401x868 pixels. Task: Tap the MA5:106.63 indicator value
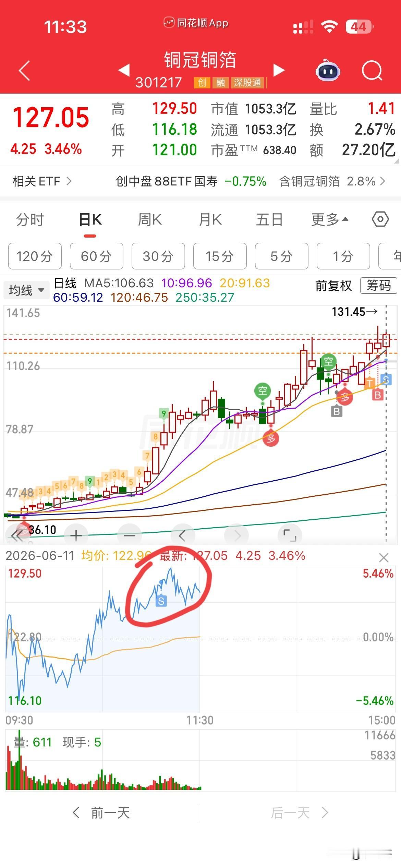pos(119,283)
